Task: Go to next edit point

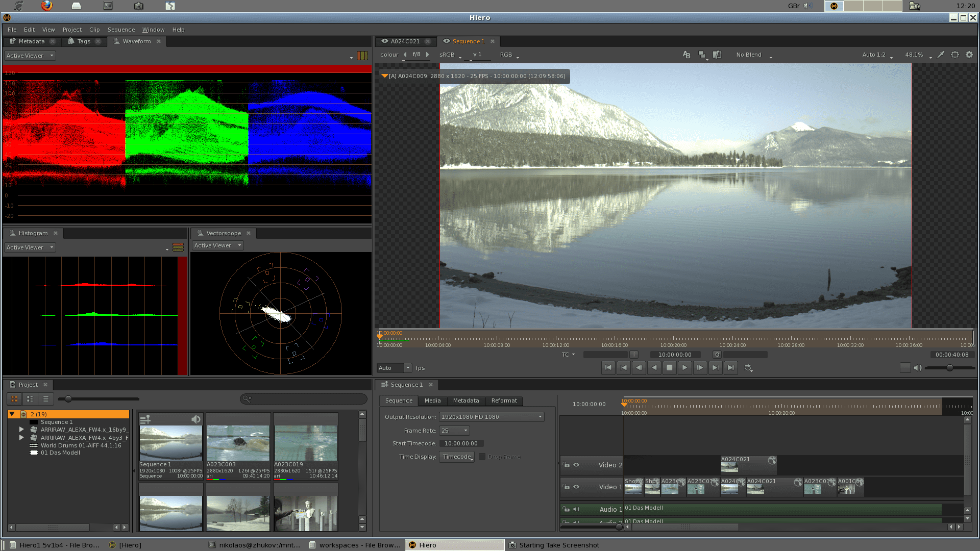Action: (x=715, y=367)
